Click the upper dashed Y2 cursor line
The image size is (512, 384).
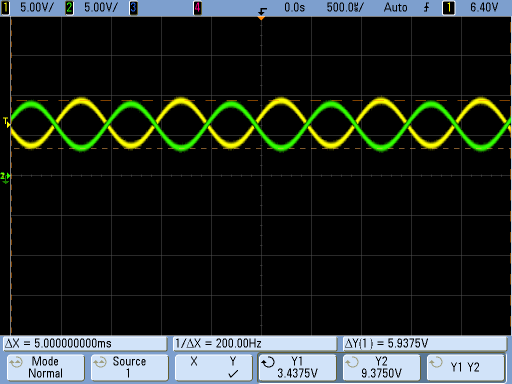pyautogui.click(x=261, y=100)
